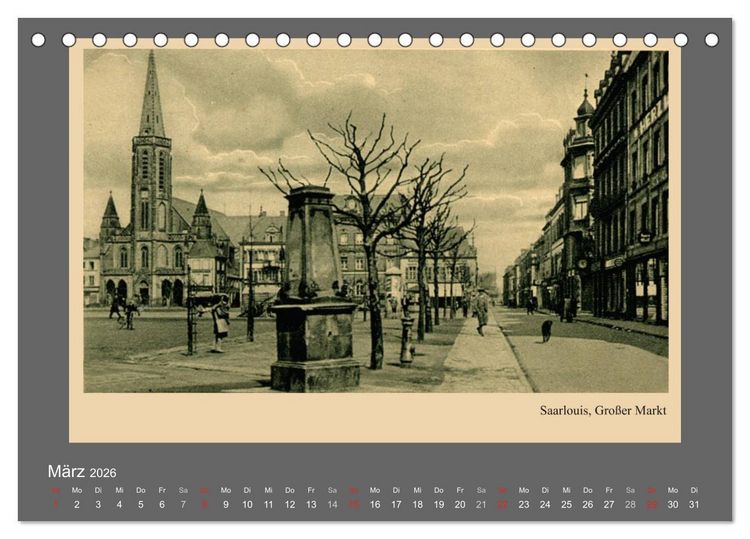Click day 31 in the calendar

[694, 505]
